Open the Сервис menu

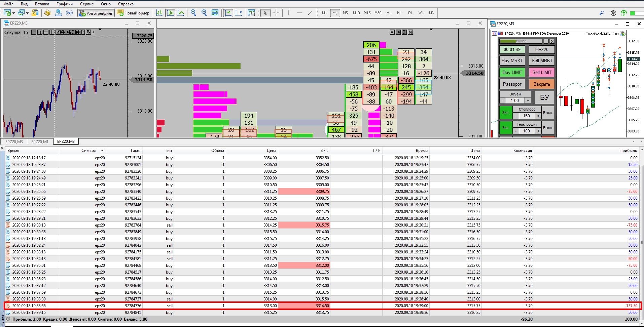[87, 4]
